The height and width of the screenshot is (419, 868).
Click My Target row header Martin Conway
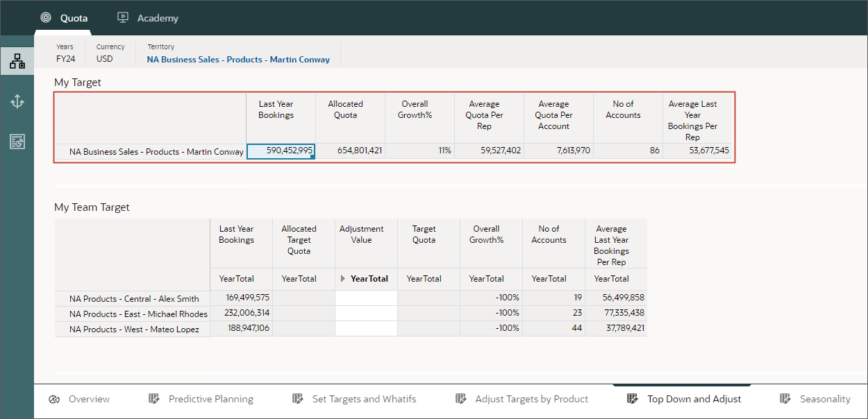[x=151, y=151]
